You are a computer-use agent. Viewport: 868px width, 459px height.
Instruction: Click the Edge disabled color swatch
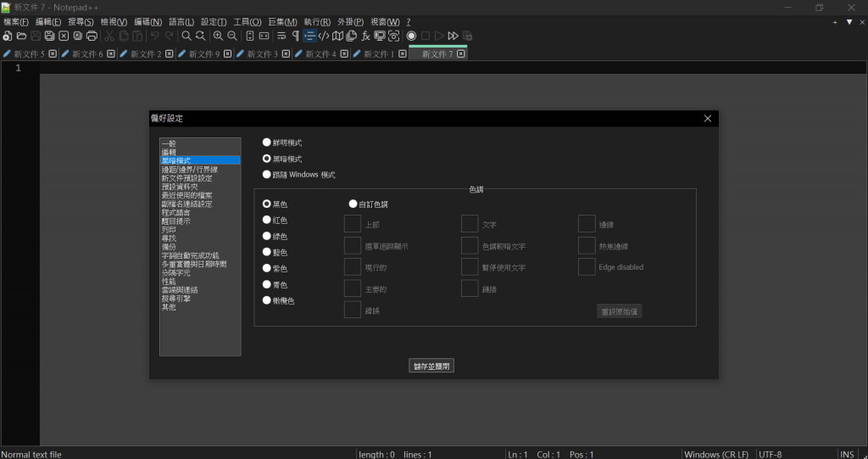pos(587,266)
